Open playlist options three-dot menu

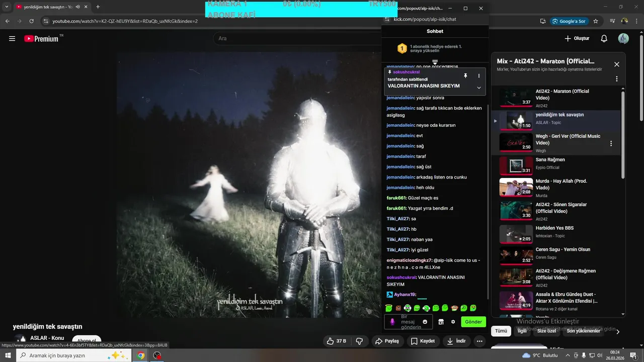click(x=616, y=79)
